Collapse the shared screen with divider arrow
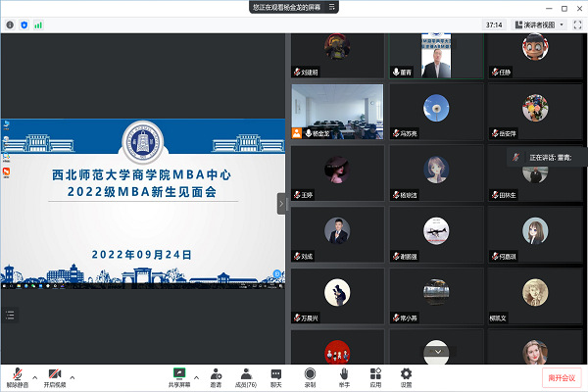 tap(282, 203)
